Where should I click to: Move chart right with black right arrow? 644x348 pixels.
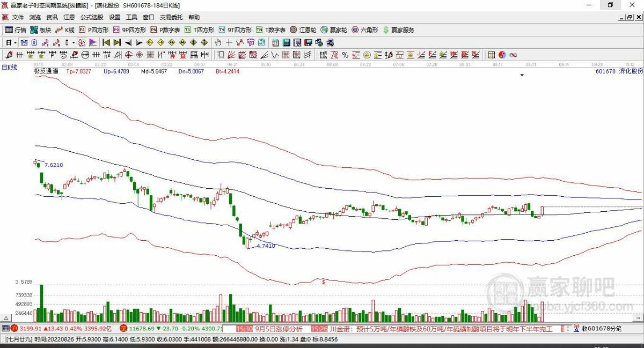point(139,42)
